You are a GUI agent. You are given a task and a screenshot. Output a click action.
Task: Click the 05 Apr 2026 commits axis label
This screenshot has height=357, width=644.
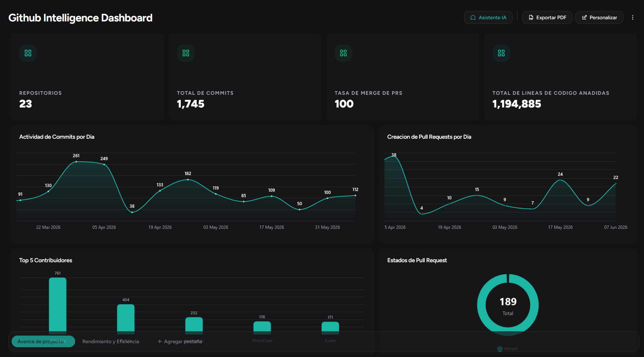tap(104, 227)
